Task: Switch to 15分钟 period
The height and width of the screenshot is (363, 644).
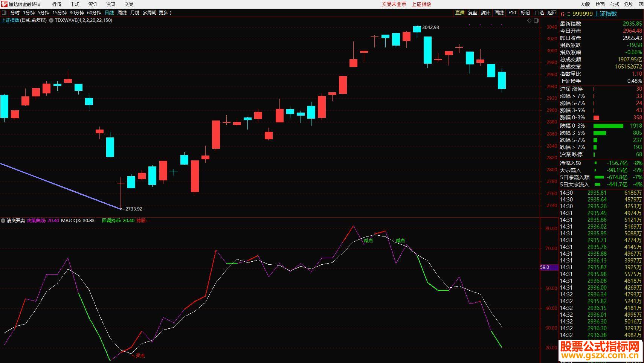Action: point(60,13)
